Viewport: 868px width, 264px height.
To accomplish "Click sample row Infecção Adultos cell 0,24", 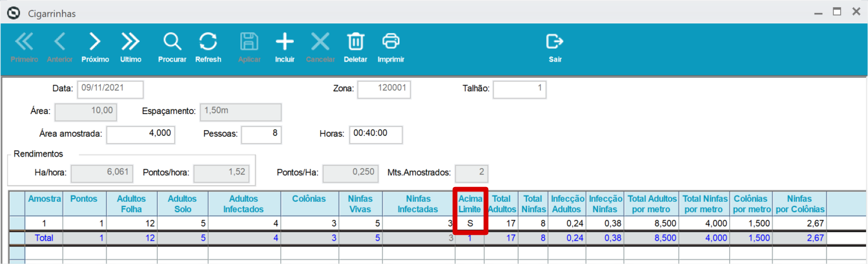I will (567, 223).
